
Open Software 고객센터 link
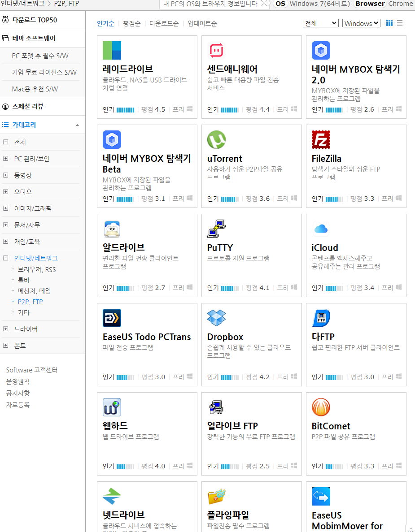click(x=32, y=370)
